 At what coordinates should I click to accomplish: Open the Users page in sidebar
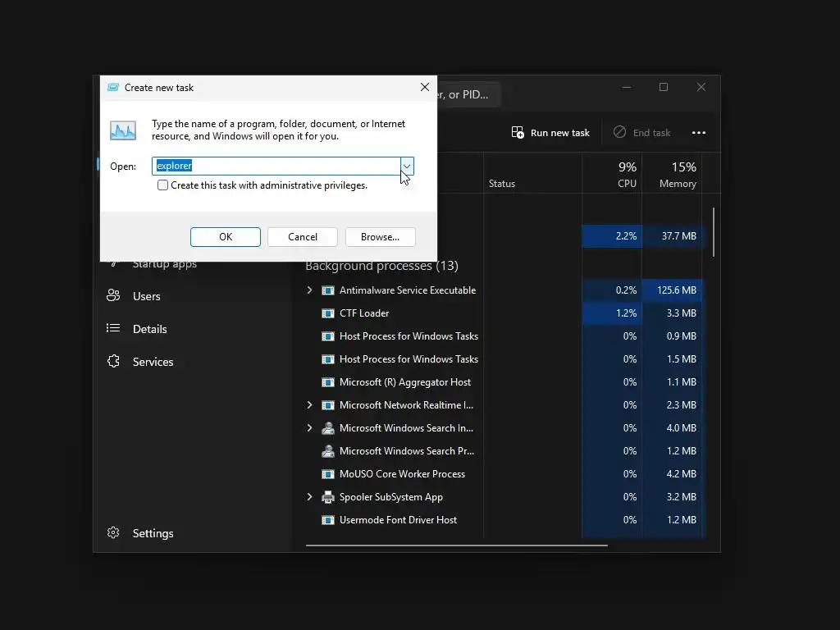pos(146,296)
